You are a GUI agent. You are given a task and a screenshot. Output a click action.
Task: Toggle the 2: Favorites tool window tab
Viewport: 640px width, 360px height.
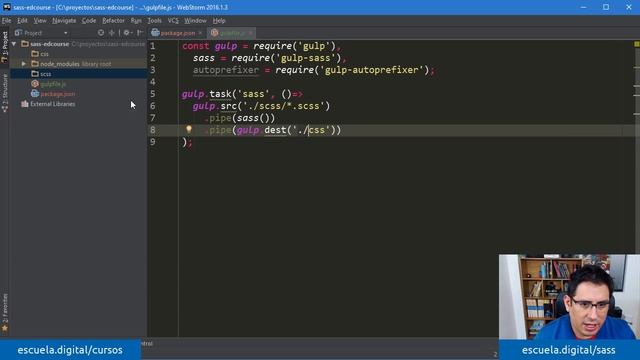click(x=4, y=312)
